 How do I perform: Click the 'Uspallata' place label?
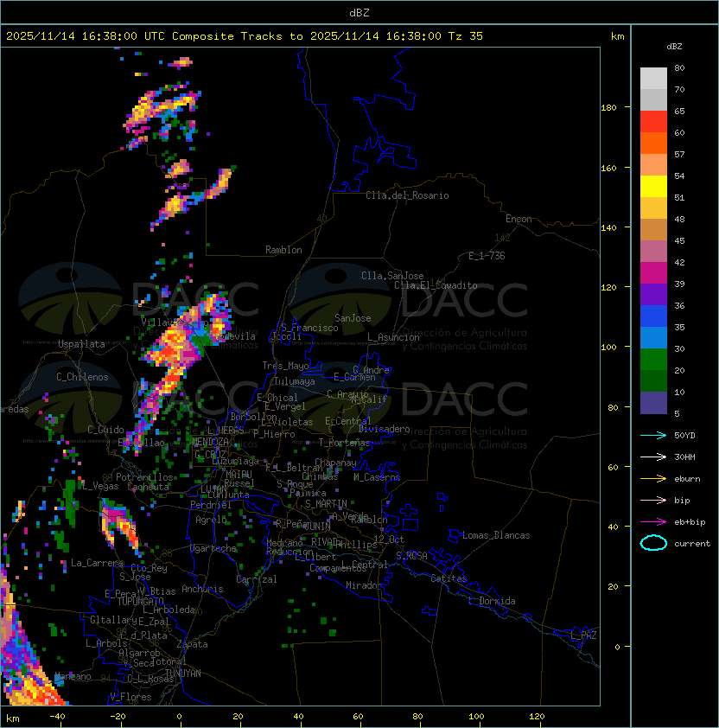coord(81,344)
